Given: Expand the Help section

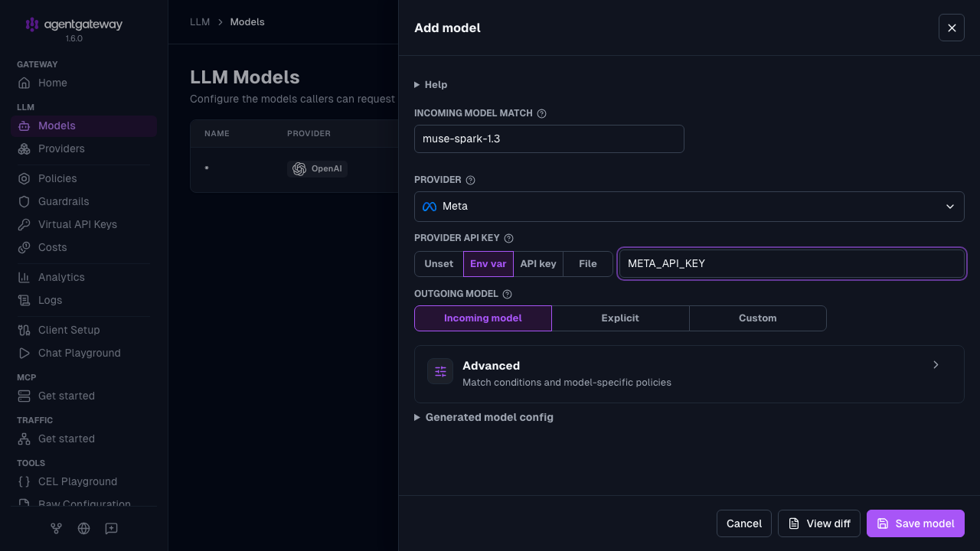Looking at the screenshot, I should pos(431,85).
